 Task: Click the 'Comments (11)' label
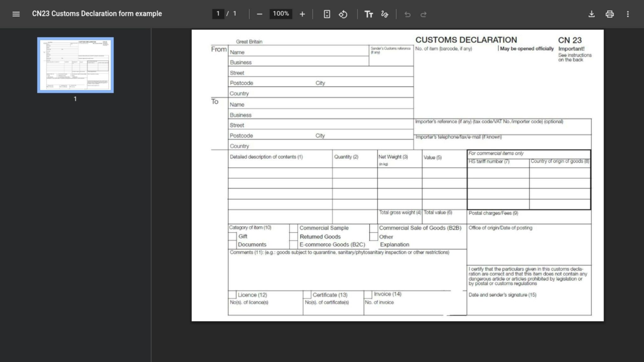click(x=246, y=252)
